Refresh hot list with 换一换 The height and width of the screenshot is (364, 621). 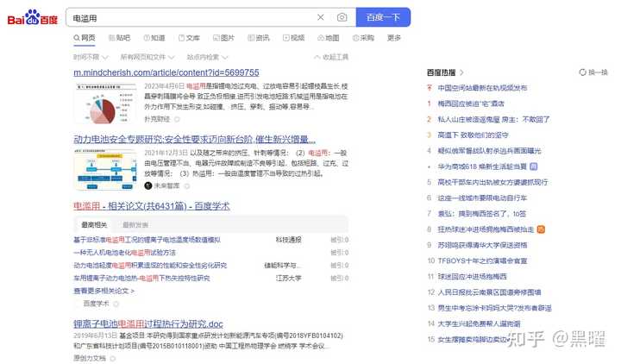(x=593, y=72)
